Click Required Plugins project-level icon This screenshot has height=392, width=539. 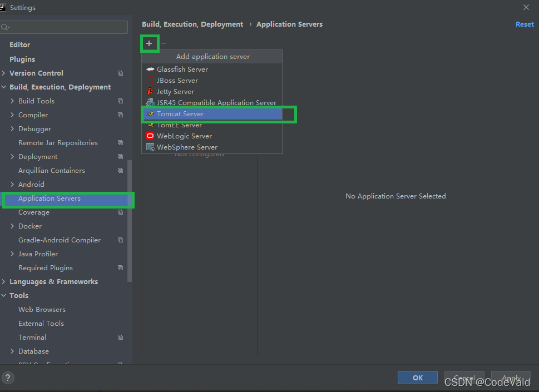(120, 267)
